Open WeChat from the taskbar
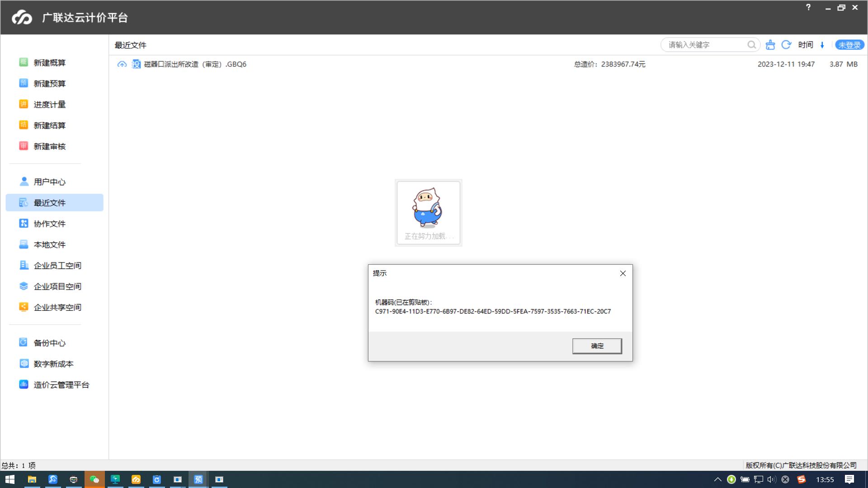Image resolution: width=868 pixels, height=488 pixels. tap(94, 479)
